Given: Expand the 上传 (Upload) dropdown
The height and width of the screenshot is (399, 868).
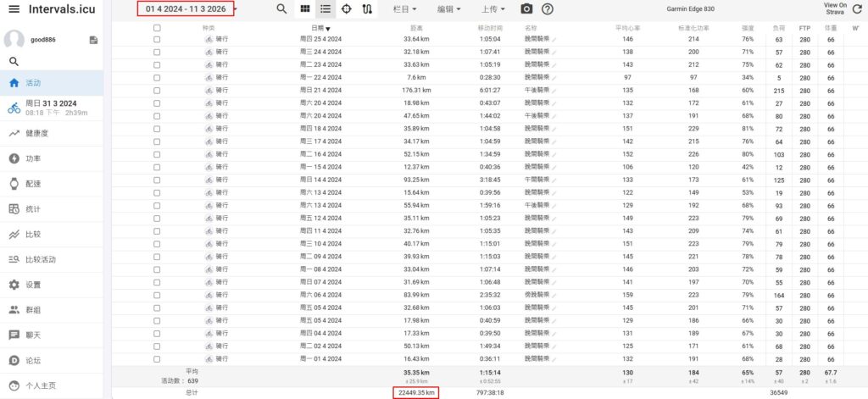Looking at the screenshot, I should point(492,9).
